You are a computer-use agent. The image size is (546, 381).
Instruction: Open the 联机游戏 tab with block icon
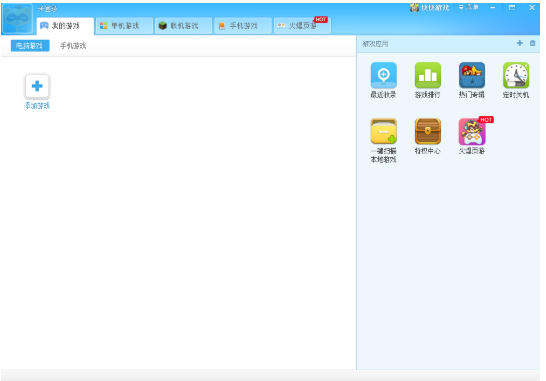(184, 26)
